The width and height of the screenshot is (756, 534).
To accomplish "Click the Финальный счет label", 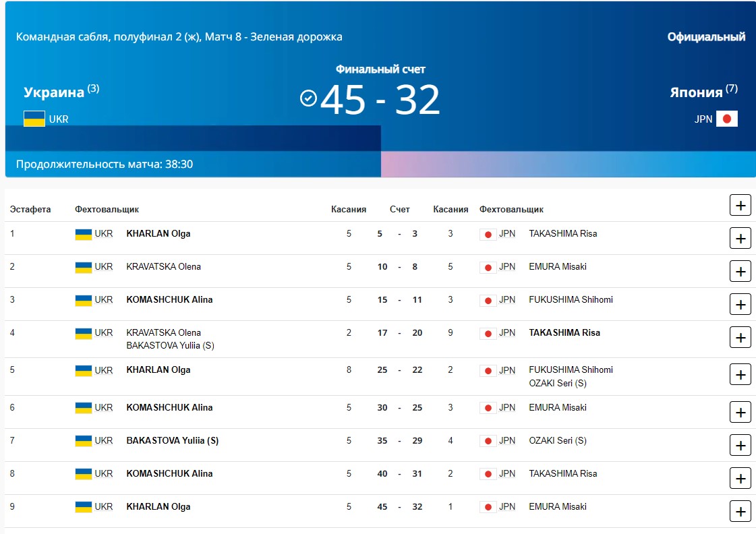I will point(380,69).
